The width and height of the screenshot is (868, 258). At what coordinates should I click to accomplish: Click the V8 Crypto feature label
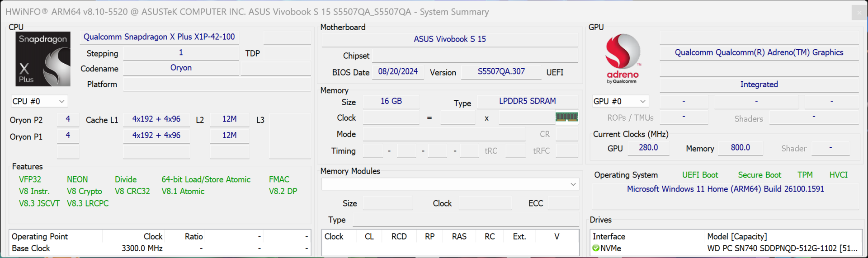(85, 192)
